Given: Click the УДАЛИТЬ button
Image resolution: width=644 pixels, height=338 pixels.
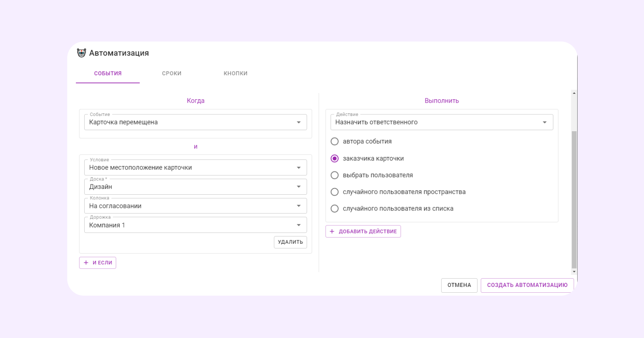Looking at the screenshot, I should tap(290, 242).
